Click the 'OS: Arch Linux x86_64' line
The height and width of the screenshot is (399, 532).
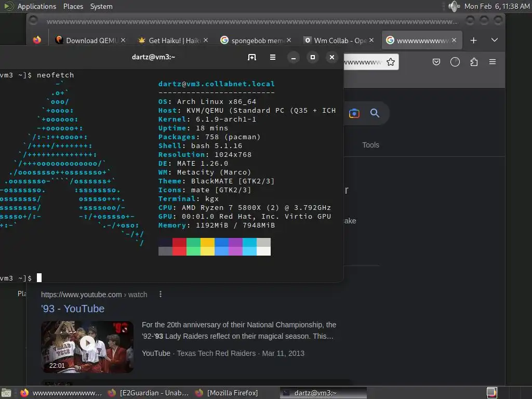(207, 101)
